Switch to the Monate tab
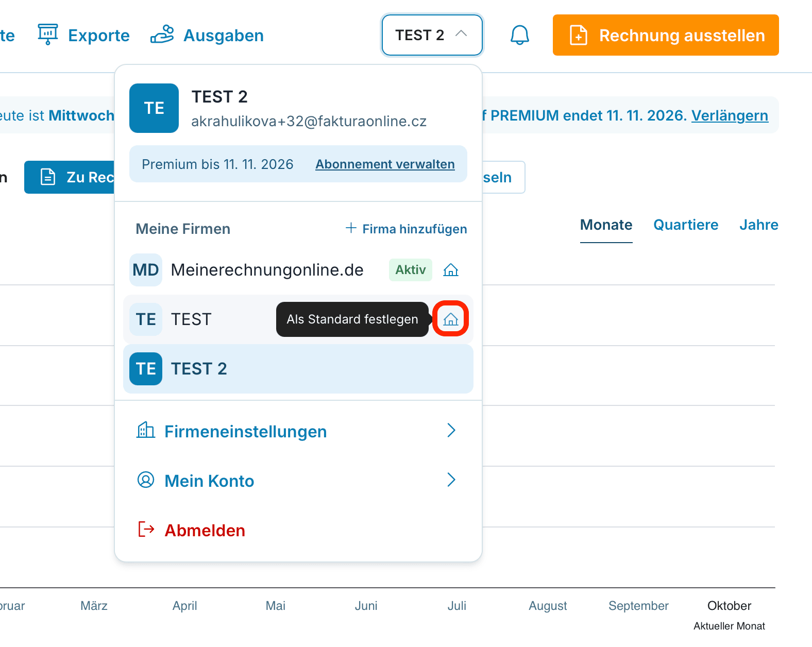 click(x=606, y=225)
